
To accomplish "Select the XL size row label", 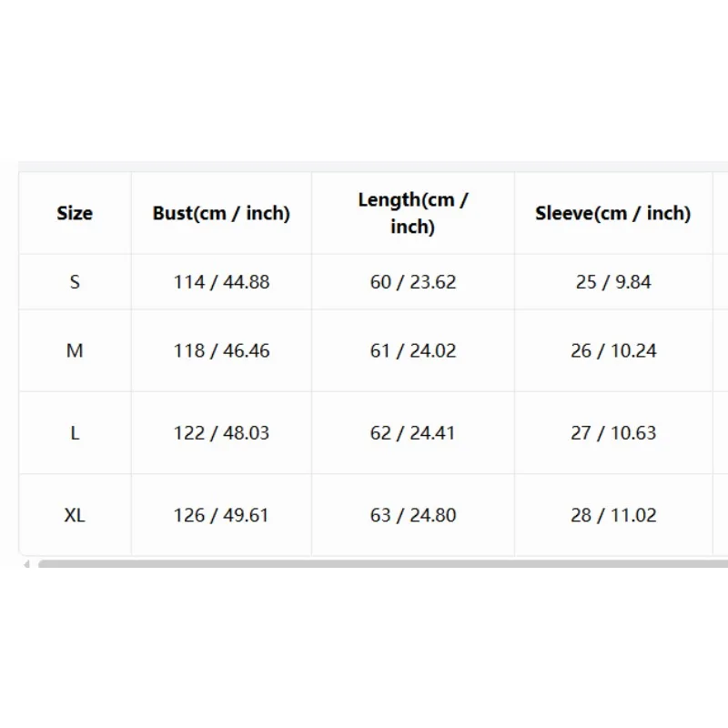I will pos(75,515).
